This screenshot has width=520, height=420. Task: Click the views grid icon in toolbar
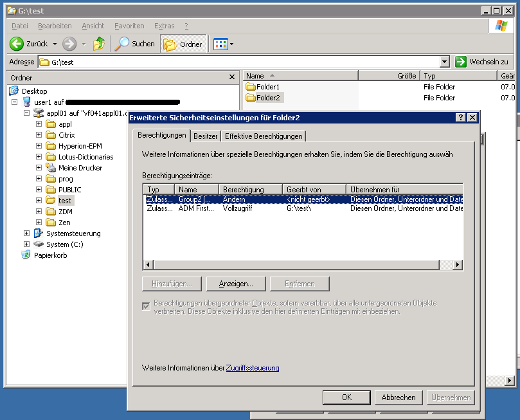click(x=220, y=44)
